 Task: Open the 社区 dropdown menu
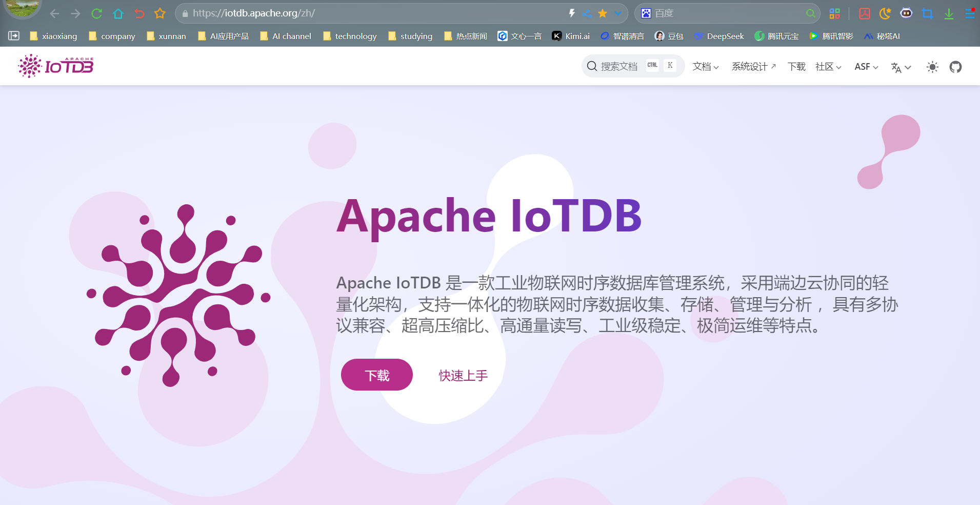[827, 67]
